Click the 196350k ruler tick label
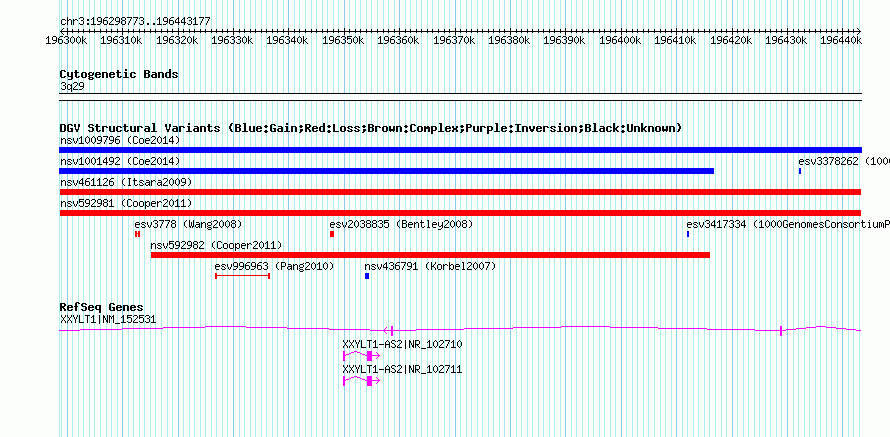This screenshot has height=437, width=890. 343,40
